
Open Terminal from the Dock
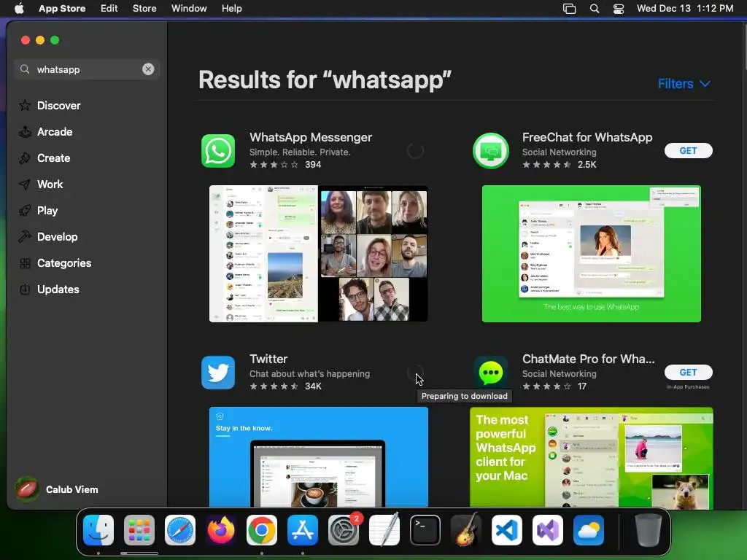pyautogui.click(x=425, y=530)
